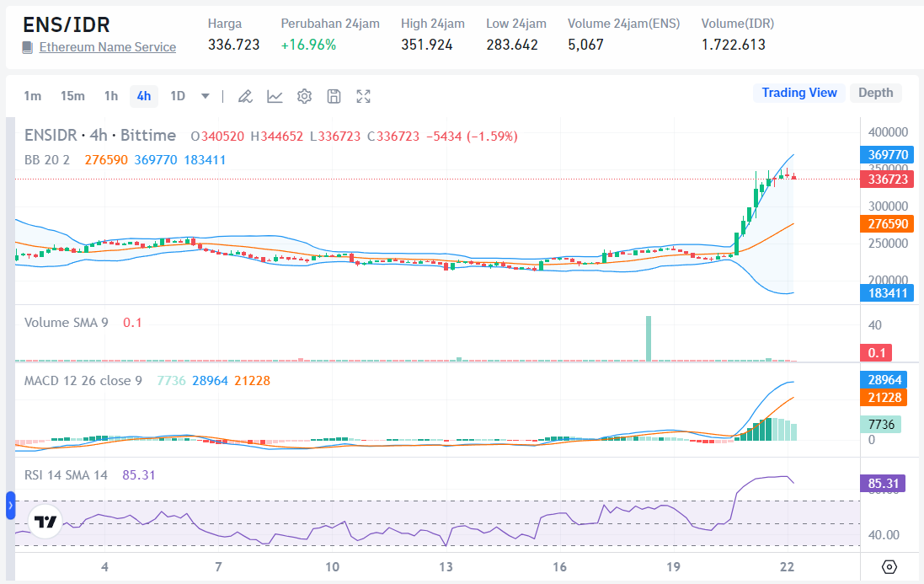The height and width of the screenshot is (584, 924).
Task: Select the 15m timeframe
Action: [72, 96]
